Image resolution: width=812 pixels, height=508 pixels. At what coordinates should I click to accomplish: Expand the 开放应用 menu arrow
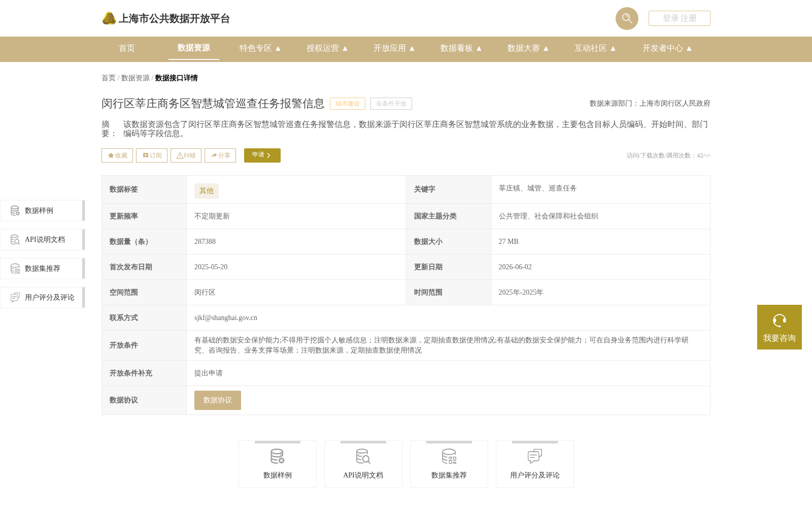(x=412, y=48)
